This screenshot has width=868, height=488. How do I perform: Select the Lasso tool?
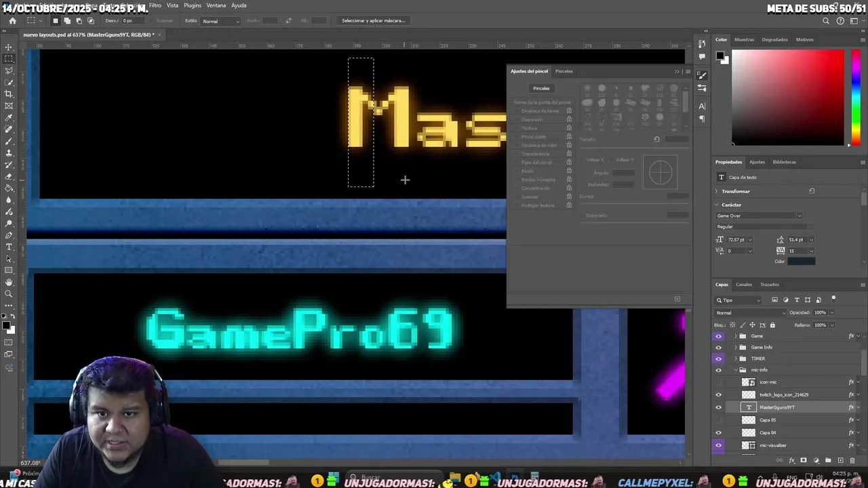tap(9, 70)
